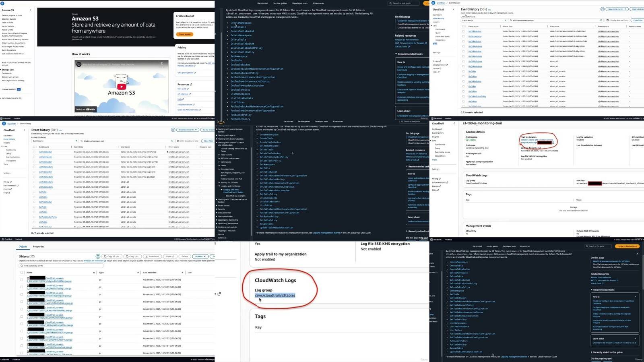
Task: Sort S3 objects by Type column arrow
Action: pos(138,273)
